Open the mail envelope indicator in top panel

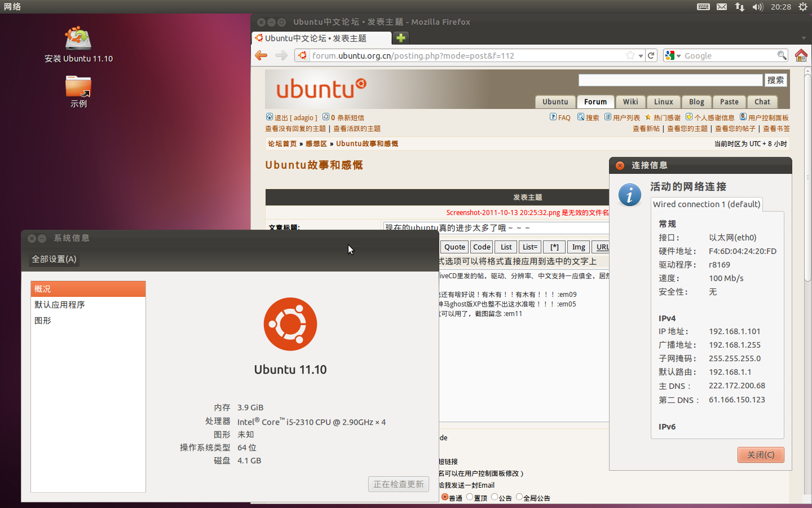coord(722,7)
